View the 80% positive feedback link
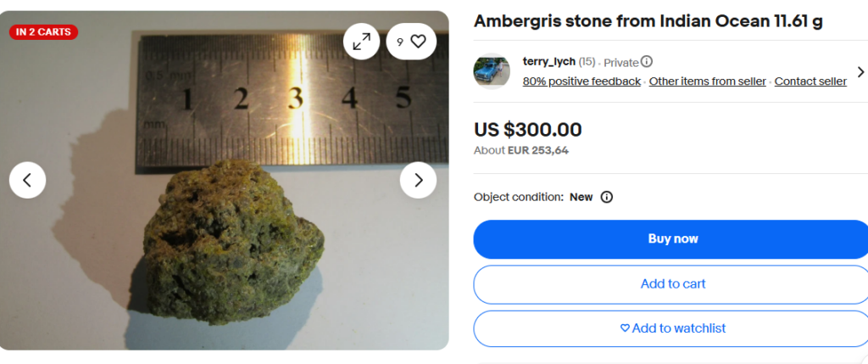868x364 pixels. 581,81
